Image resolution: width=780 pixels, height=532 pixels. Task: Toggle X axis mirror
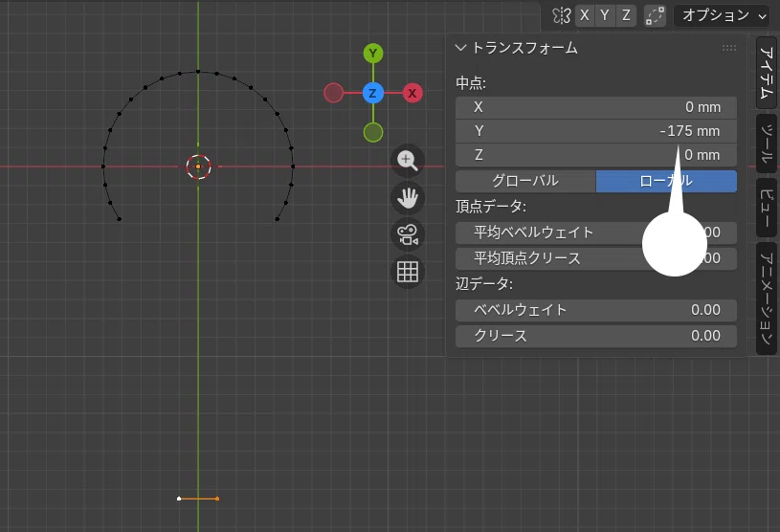point(585,15)
